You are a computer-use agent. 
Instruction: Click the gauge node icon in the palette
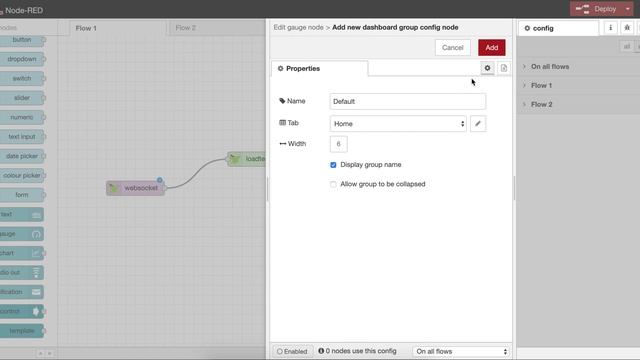pos(36,234)
